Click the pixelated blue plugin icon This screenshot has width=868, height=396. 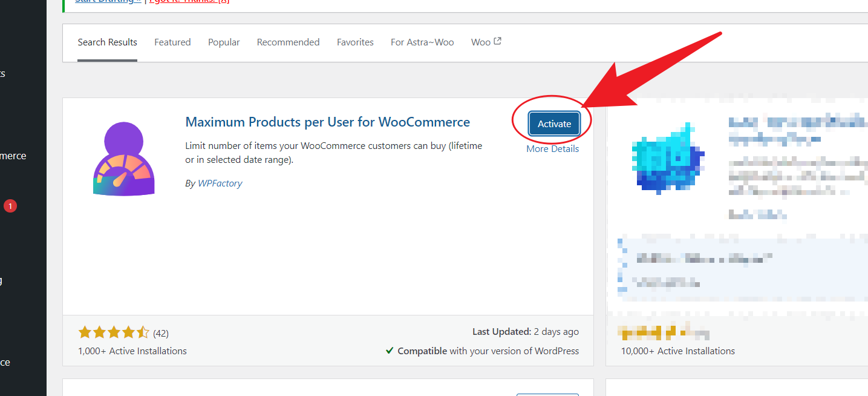point(667,159)
